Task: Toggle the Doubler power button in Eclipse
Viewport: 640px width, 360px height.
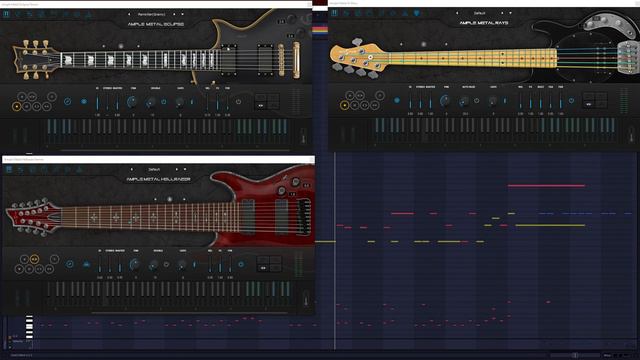Action: point(164,102)
